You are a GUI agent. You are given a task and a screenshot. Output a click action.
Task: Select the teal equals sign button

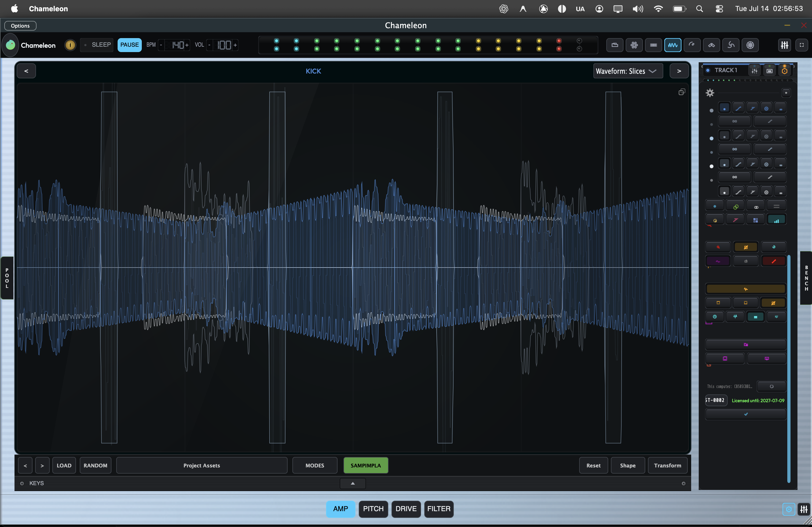755,317
